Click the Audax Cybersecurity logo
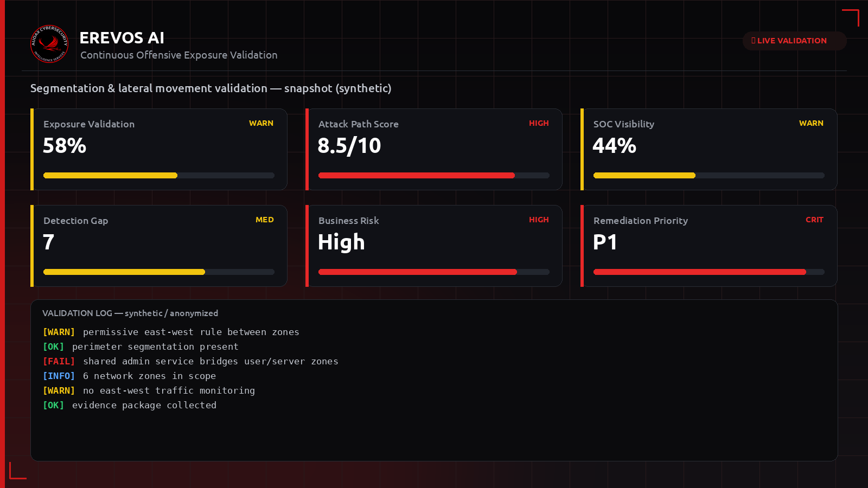The width and height of the screenshot is (868, 488). pos(49,44)
